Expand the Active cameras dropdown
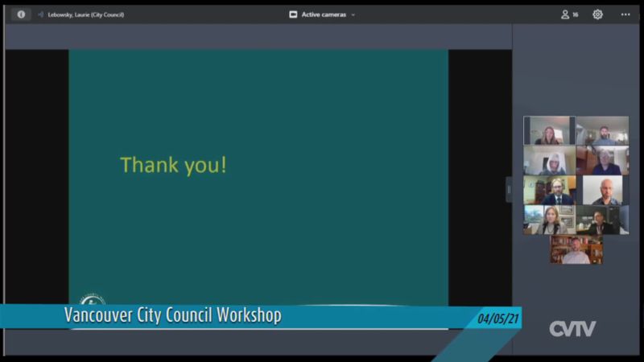644x362 pixels. coord(322,14)
